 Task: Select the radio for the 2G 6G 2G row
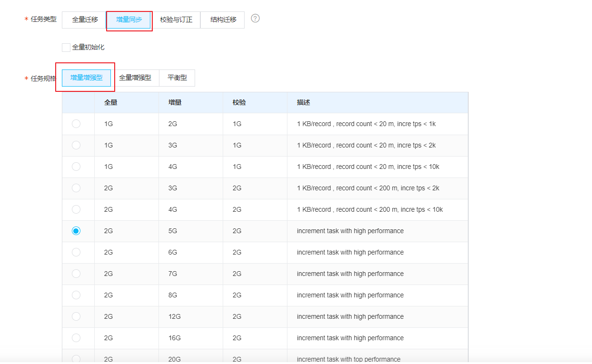(x=76, y=252)
